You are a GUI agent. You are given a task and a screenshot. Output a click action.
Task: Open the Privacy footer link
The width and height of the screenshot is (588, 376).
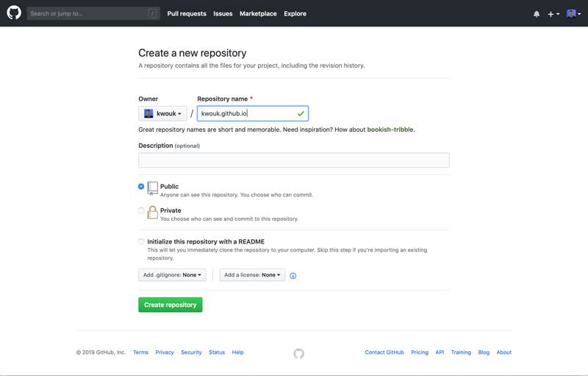click(x=165, y=352)
